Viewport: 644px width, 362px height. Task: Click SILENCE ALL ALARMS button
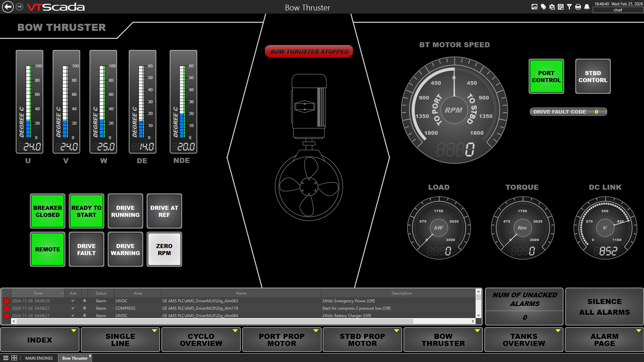[x=604, y=307]
